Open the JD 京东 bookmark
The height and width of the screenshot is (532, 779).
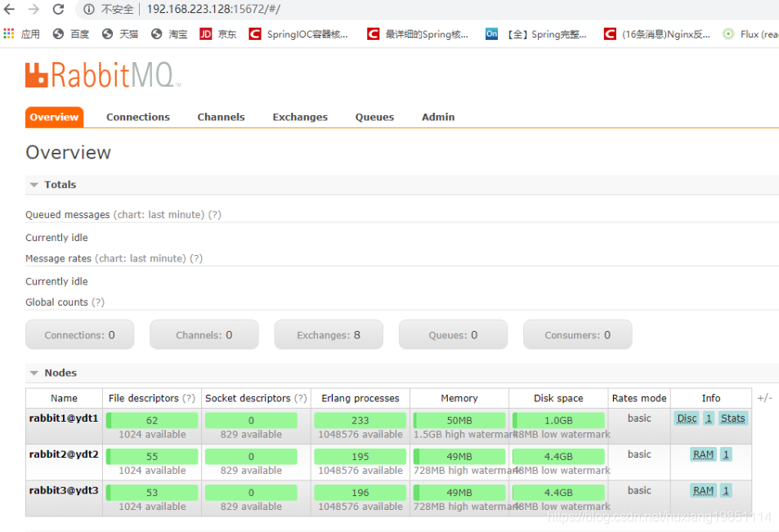coord(217,34)
